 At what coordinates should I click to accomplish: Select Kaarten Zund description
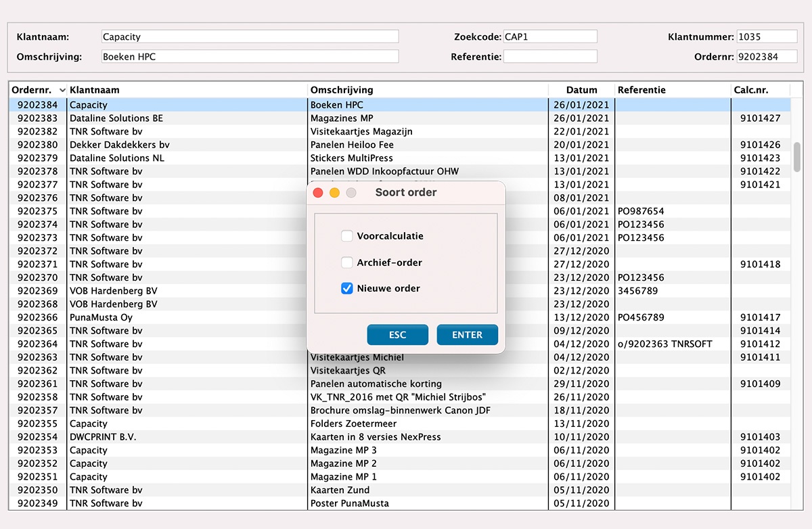click(x=340, y=490)
